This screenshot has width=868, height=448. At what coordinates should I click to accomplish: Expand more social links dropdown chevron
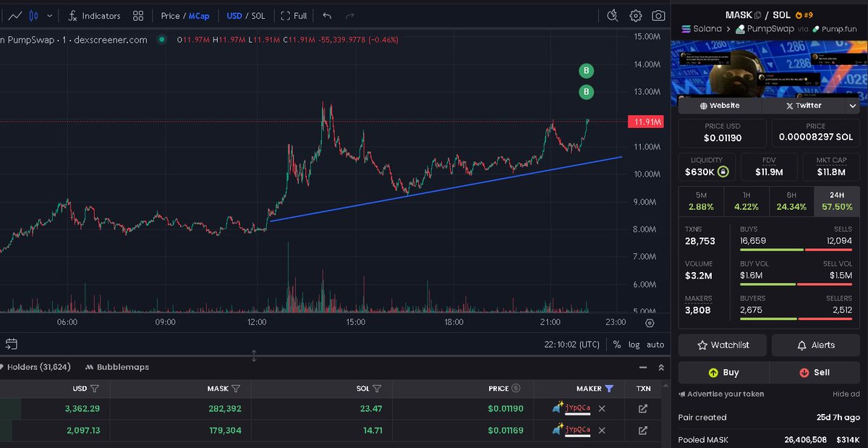[852, 106]
